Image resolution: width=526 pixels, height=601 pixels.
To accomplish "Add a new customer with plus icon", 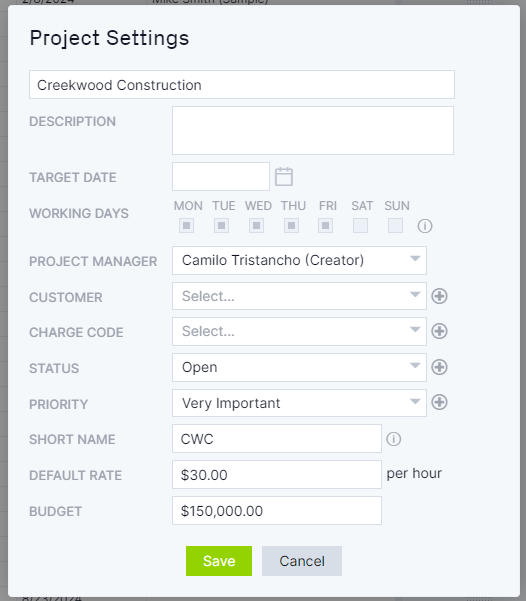I will [x=439, y=296].
